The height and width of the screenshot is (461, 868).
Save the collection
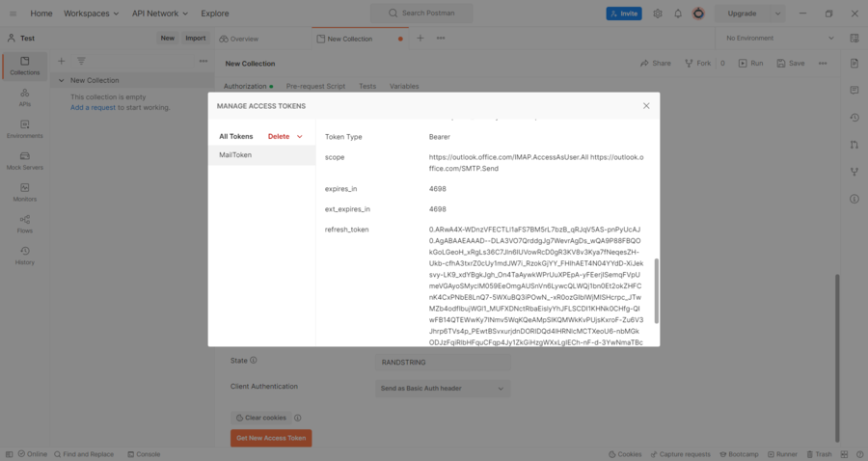[791, 63]
